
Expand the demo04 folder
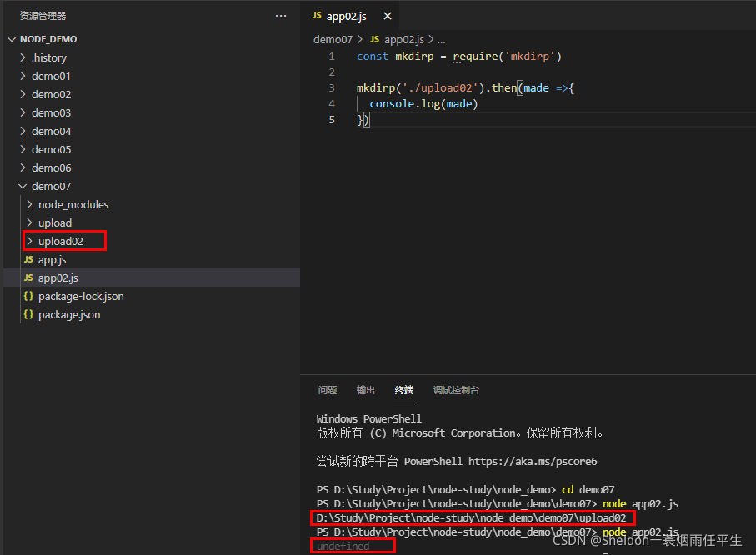[x=23, y=131]
